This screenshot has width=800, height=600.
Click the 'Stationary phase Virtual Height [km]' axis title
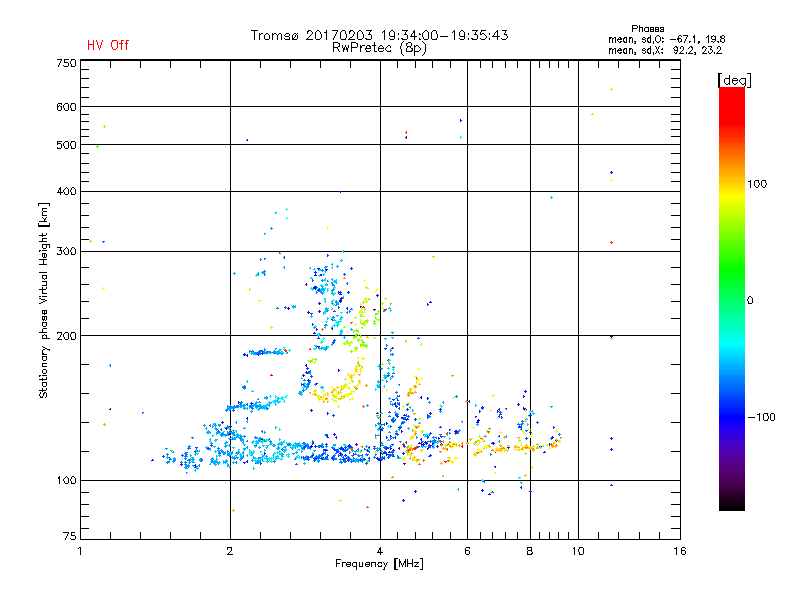pos(43,300)
